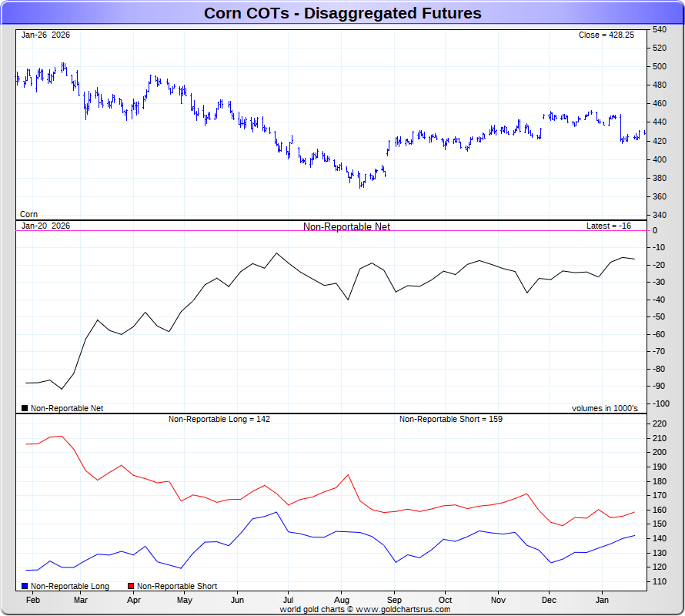Click the 'Jan-26 2026' date label

tap(45, 35)
